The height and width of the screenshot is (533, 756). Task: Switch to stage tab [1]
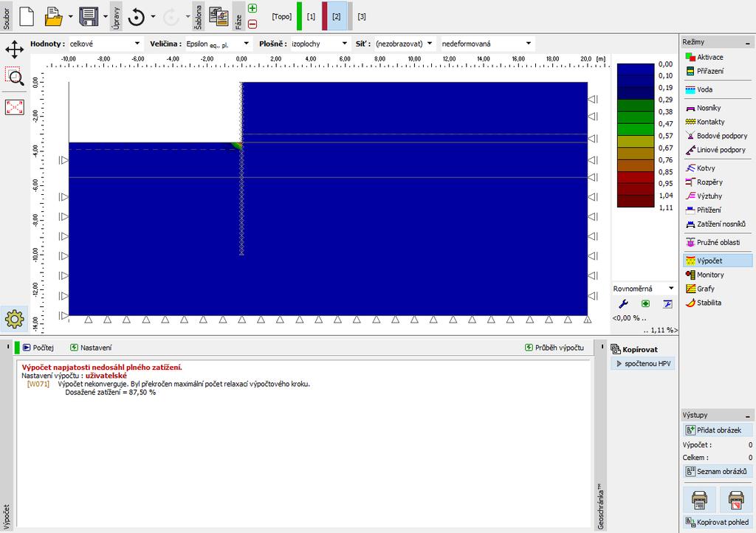click(x=311, y=16)
